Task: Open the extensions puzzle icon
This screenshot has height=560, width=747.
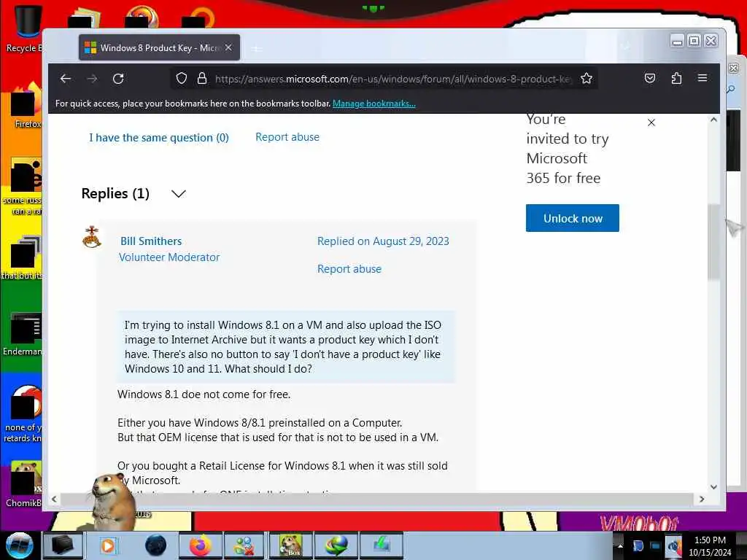Action: (676, 78)
